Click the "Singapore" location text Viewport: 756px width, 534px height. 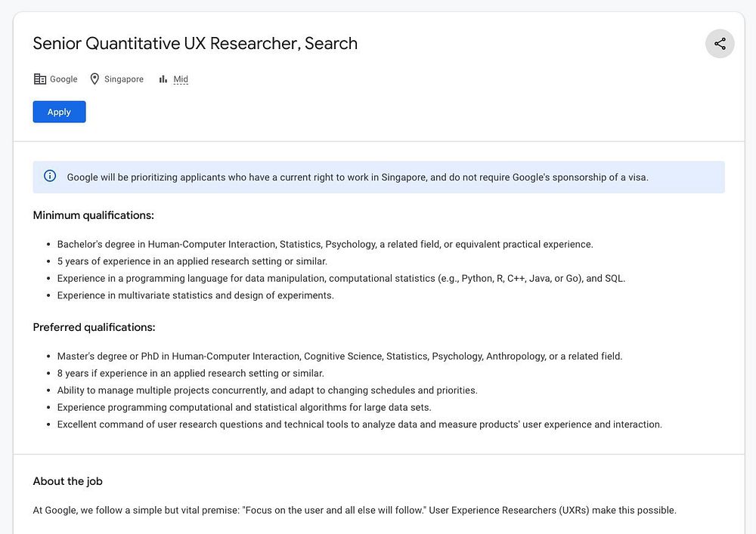(x=124, y=79)
